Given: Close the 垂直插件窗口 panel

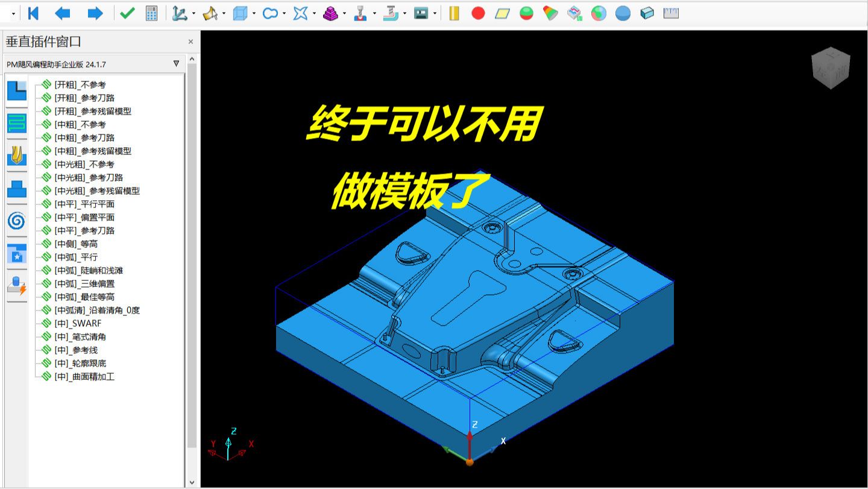Looking at the screenshot, I should (190, 42).
